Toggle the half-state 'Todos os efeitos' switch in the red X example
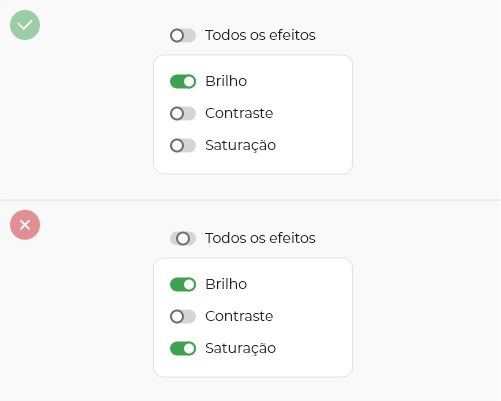The height and width of the screenshot is (401, 501). pos(183,238)
